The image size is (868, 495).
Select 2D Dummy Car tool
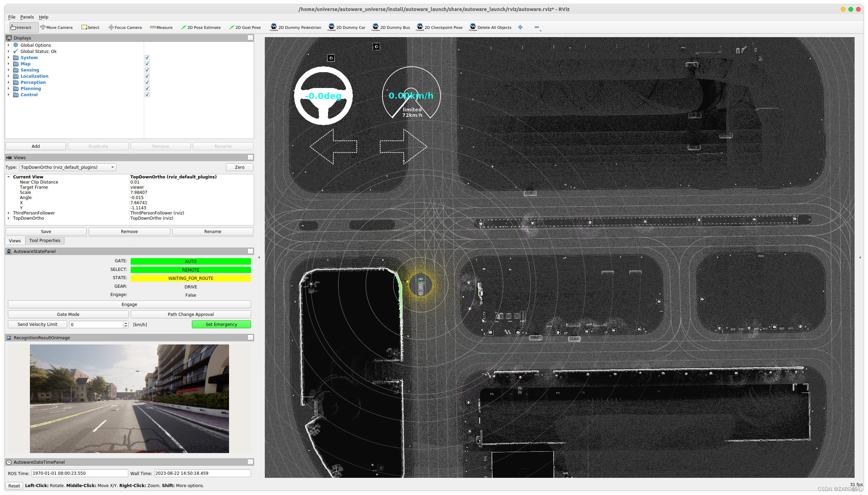(x=347, y=27)
